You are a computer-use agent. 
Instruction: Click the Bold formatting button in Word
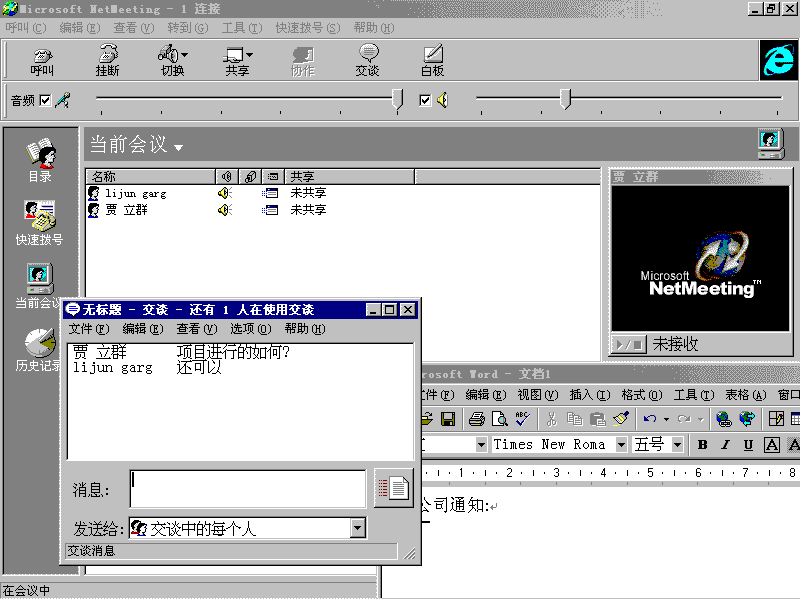tap(702, 445)
